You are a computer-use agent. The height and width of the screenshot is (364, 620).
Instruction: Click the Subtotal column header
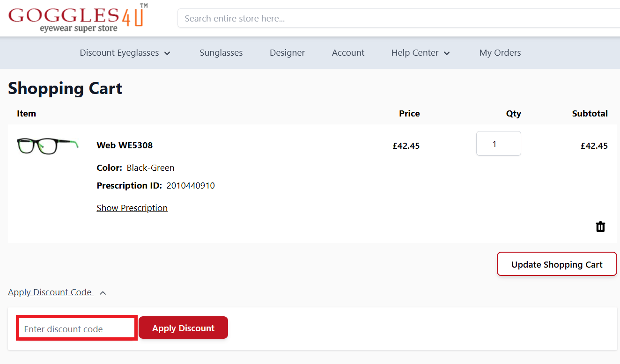tap(590, 113)
